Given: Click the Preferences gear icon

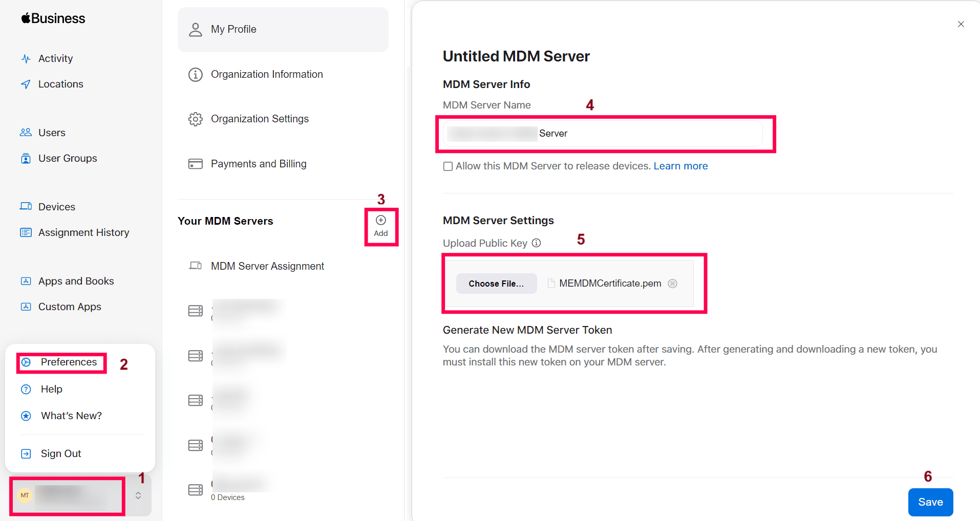Looking at the screenshot, I should [26, 362].
